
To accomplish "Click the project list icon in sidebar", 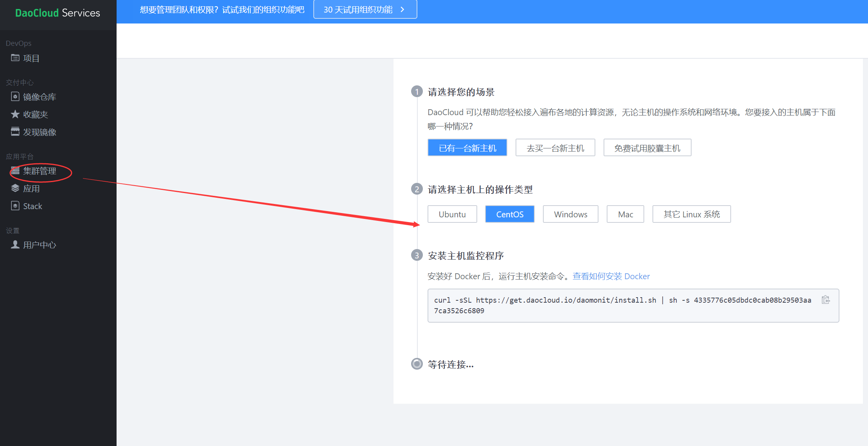I will 15,58.
